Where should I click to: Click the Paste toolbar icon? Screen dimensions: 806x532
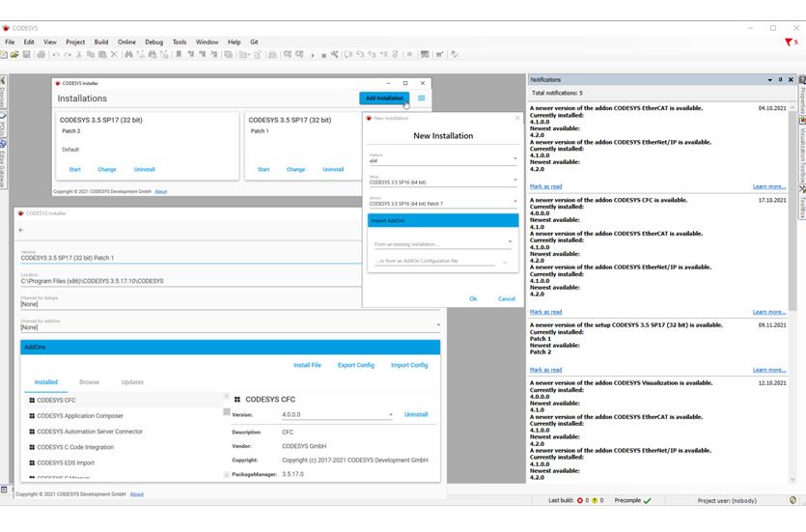click(102, 54)
